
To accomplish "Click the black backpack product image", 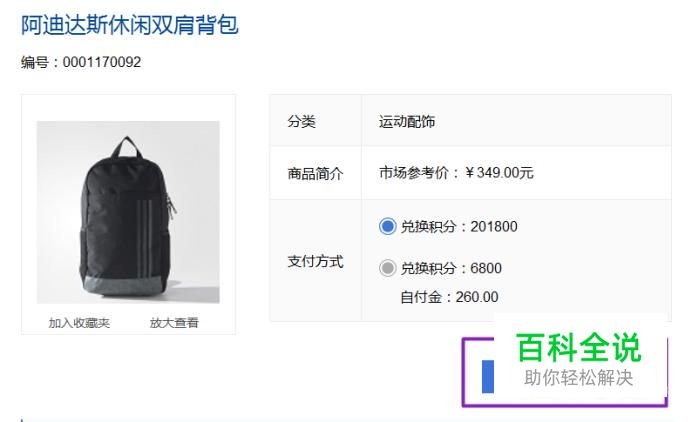I will [128, 212].
